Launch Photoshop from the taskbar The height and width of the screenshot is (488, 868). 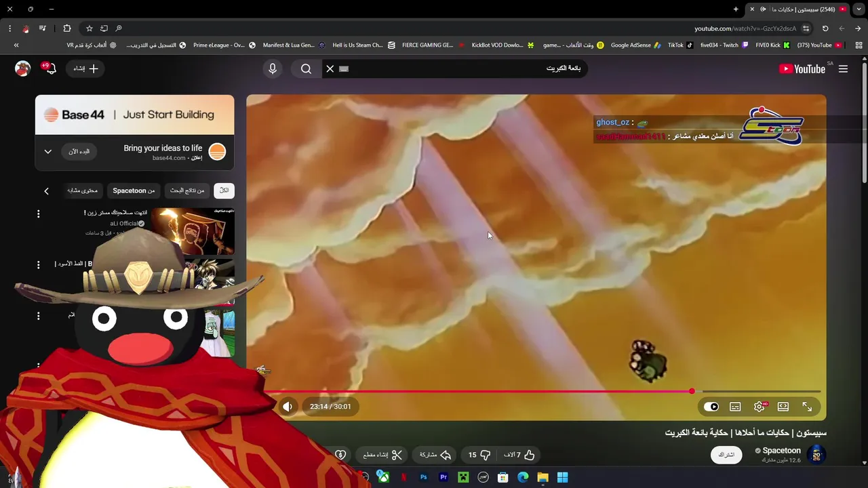423,477
